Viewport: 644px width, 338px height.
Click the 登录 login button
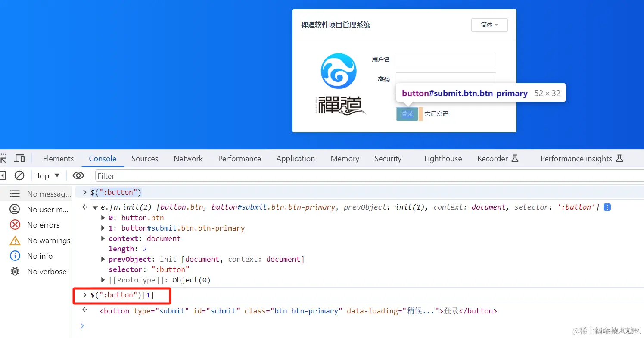click(x=407, y=114)
